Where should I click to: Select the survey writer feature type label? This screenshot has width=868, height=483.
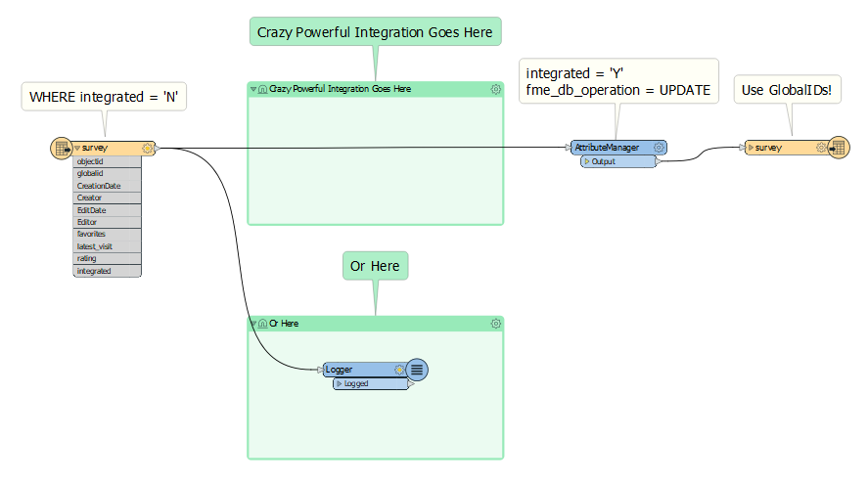768,148
